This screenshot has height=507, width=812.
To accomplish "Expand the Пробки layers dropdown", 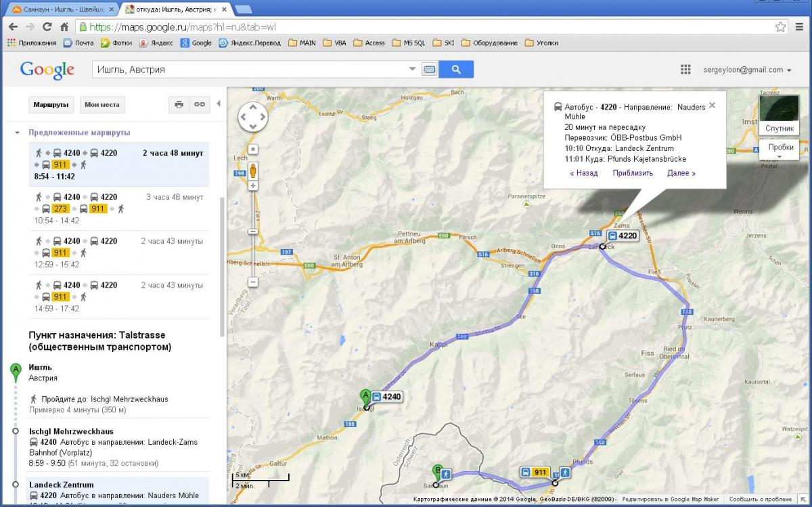I will pos(780,150).
